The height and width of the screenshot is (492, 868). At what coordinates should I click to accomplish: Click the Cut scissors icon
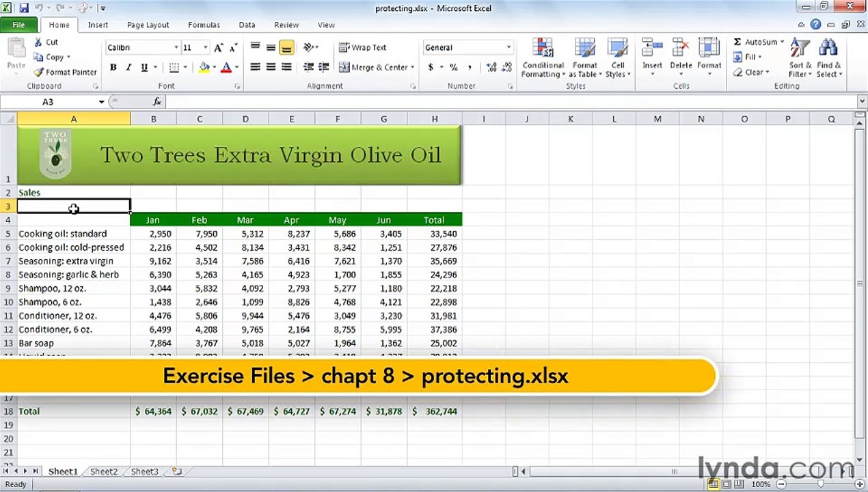(38, 42)
